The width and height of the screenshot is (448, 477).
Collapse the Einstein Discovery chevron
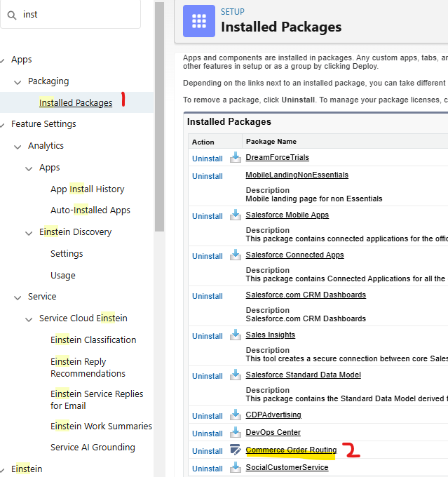pyautogui.click(x=29, y=234)
